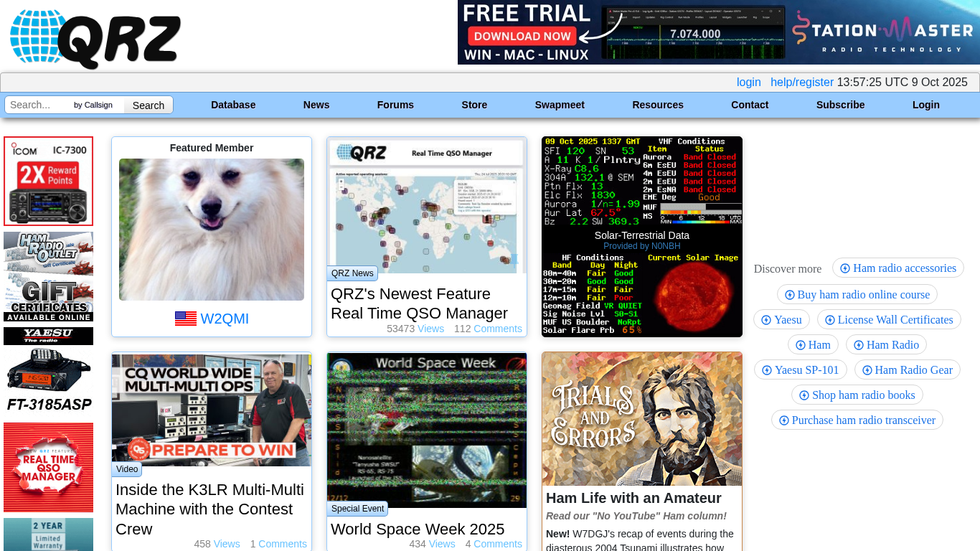Open 'QRZ's Newest Feature Real Time QSO Manager' article
Image resolution: width=980 pixels, height=551 pixels.
420,303
